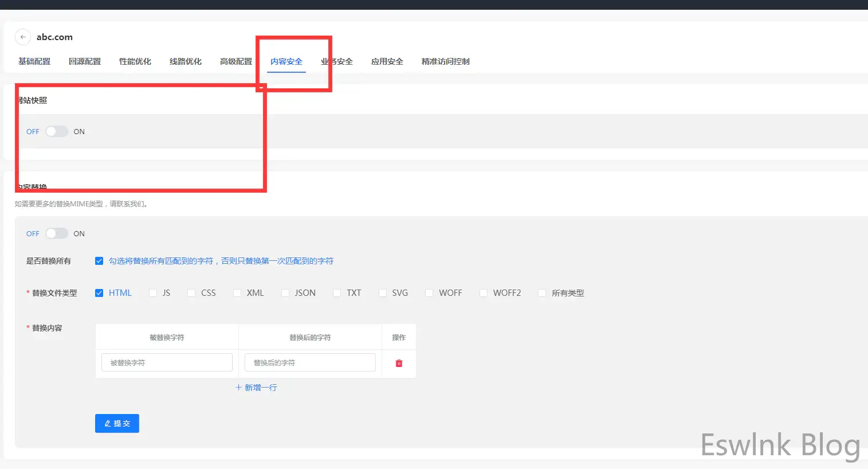Viewport: 868px width, 469px height.
Task: Open the 基础配置 tab
Action: (34, 61)
